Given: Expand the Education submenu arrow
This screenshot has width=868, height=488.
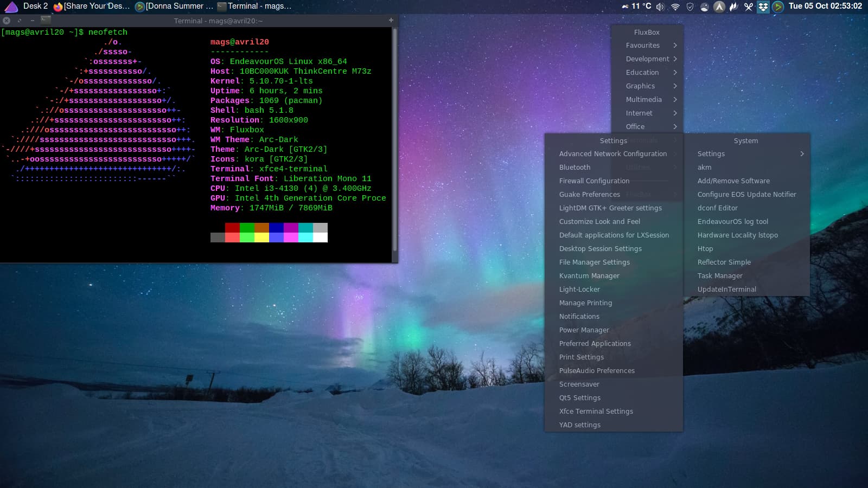Looking at the screenshot, I should [675, 73].
